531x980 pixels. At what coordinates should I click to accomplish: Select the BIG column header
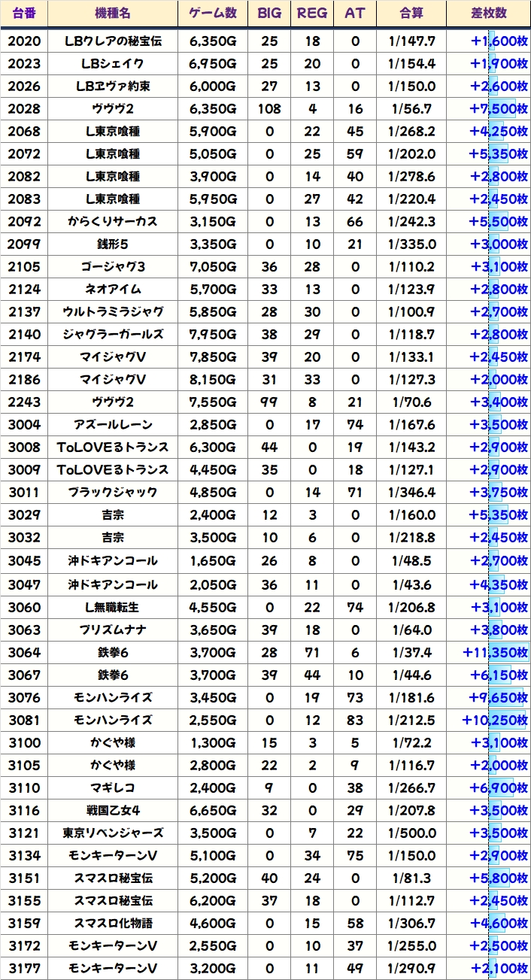pos(269,14)
